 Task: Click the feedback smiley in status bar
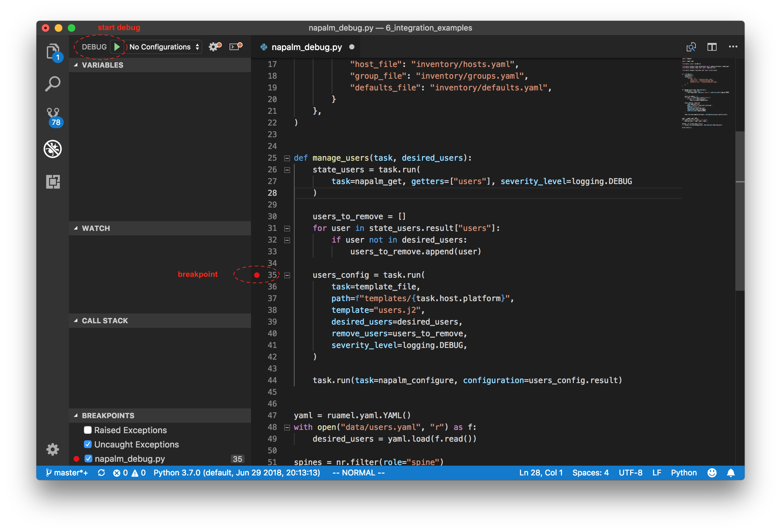pos(712,472)
